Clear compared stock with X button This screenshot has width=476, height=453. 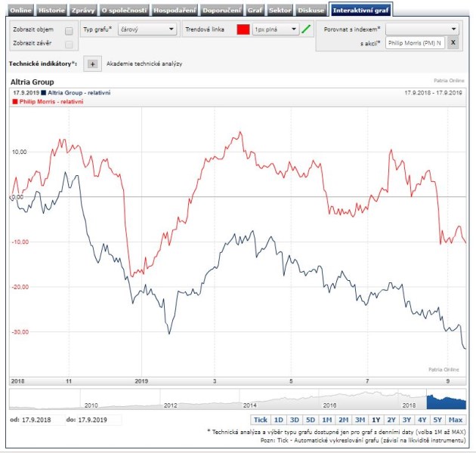(452, 44)
